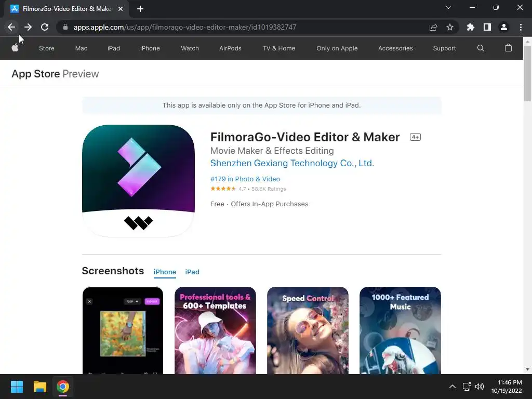Close the FilmoraGo tab

tap(121, 9)
